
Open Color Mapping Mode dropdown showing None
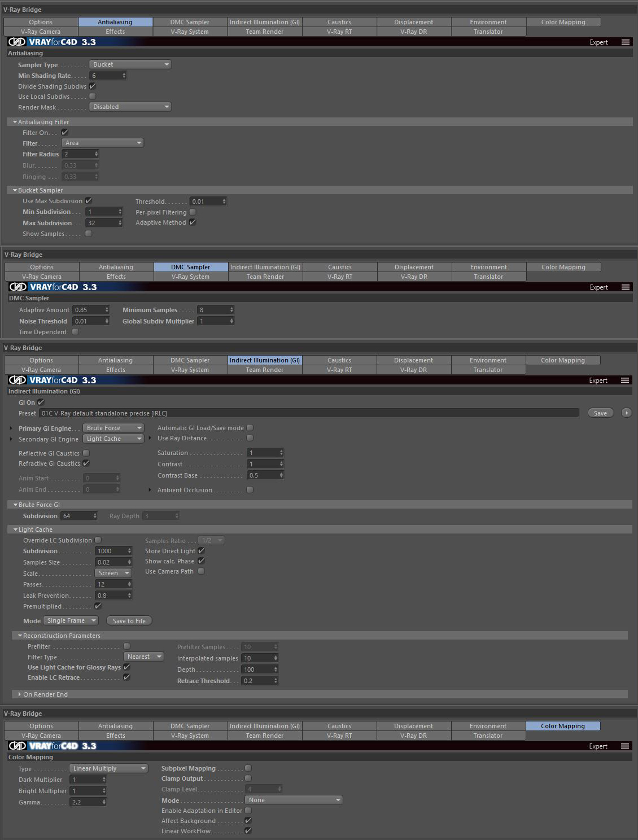[x=294, y=800]
